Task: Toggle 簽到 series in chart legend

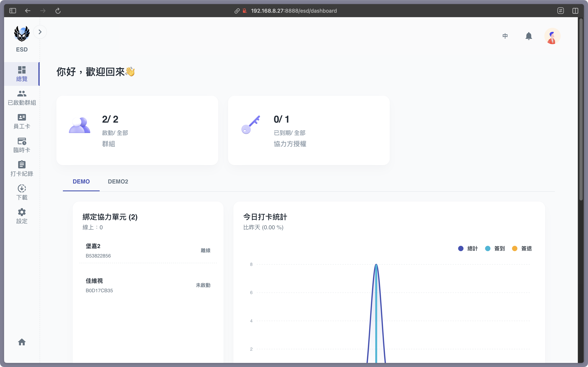Action: click(x=495, y=248)
